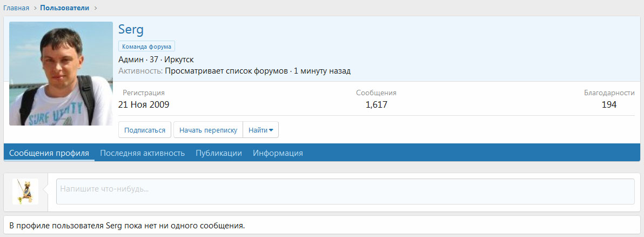The width and height of the screenshot is (644, 237).
Task: Open the Пользователи breadcrumb link
Action: pyautogui.click(x=64, y=8)
